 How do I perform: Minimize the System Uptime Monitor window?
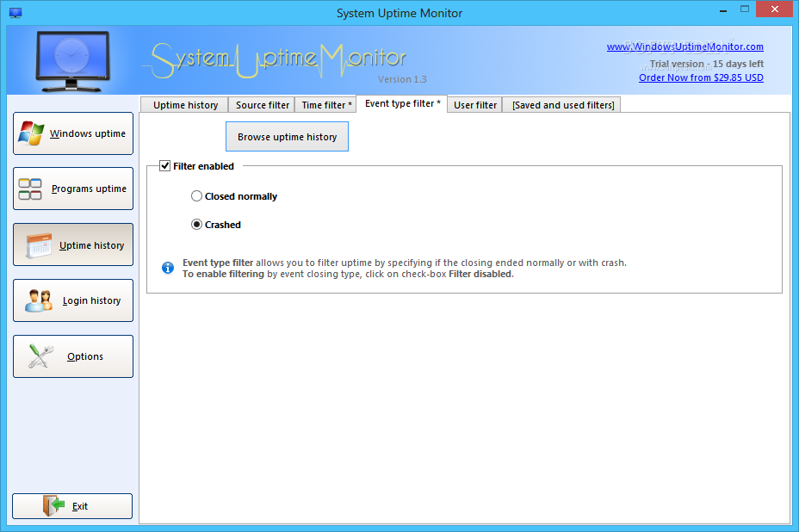point(723,9)
